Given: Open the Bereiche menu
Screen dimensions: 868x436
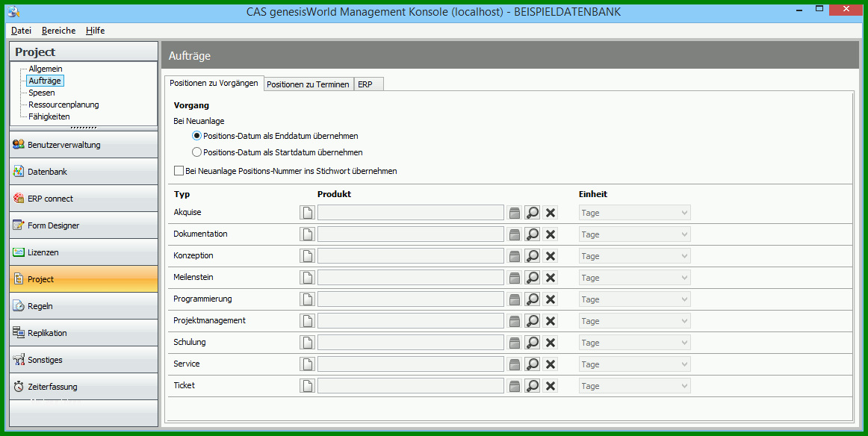Looking at the screenshot, I should [x=59, y=31].
